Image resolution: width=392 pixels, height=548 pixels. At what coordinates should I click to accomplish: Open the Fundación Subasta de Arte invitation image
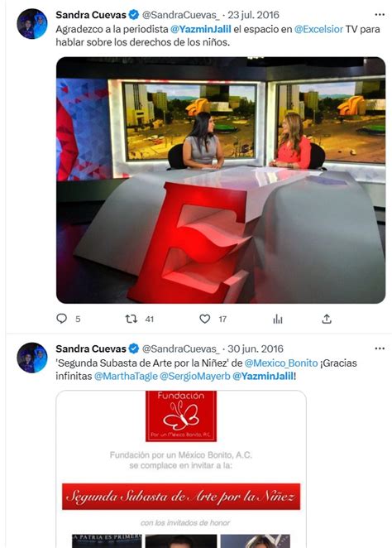[x=181, y=469]
